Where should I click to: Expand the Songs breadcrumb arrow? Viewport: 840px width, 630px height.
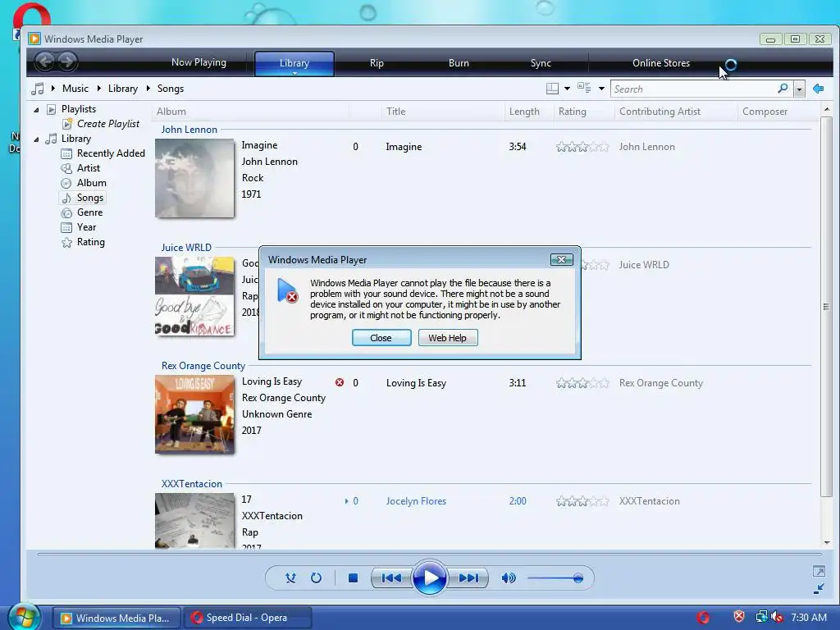point(148,89)
